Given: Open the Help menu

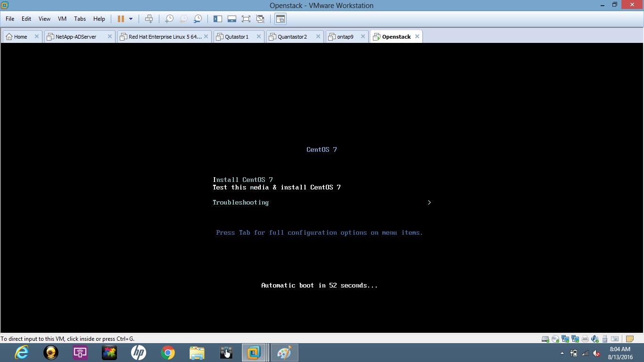Looking at the screenshot, I should click(99, 19).
